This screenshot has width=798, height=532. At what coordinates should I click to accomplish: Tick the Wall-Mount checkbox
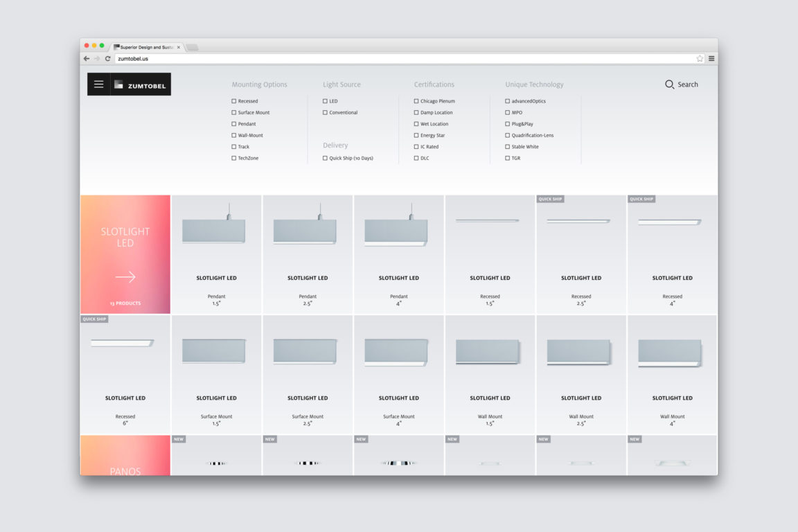[234, 135]
